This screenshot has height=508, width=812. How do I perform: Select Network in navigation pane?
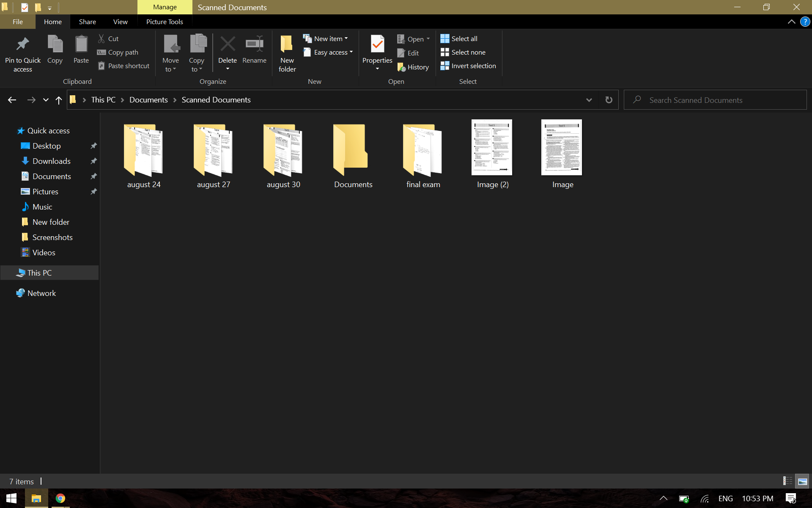point(41,293)
